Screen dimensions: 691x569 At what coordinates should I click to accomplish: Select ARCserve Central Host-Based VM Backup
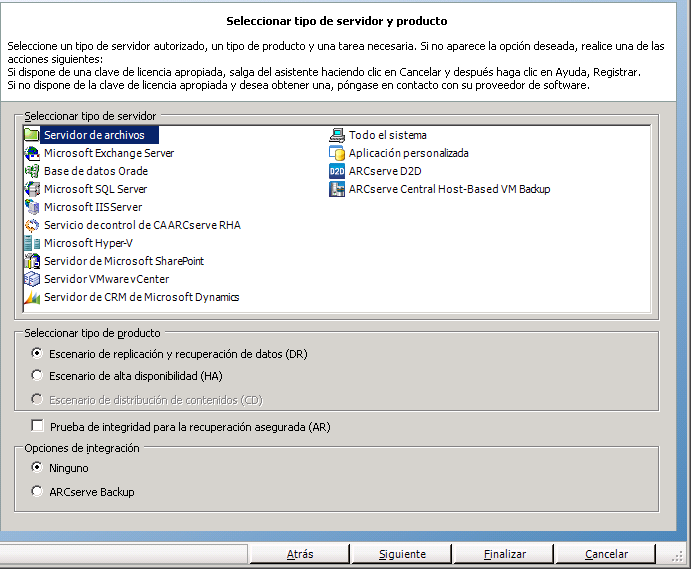(x=450, y=189)
